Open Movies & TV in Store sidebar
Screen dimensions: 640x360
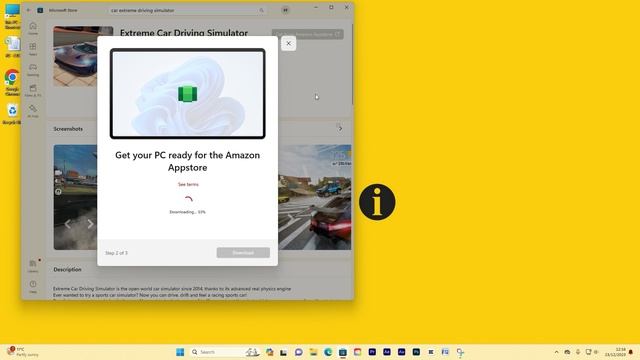(x=33, y=90)
